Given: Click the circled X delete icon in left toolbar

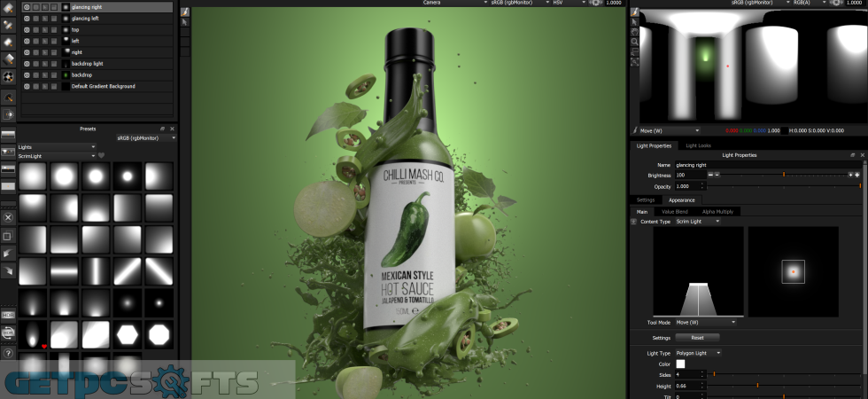Looking at the screenshot, I should click(8, 218).
